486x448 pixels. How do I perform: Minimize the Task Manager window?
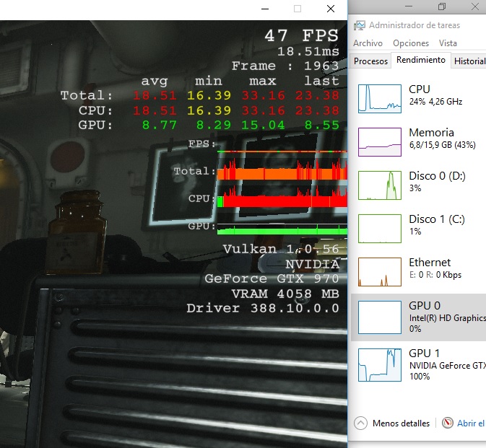pyautogui.click(x=409, y=6)
